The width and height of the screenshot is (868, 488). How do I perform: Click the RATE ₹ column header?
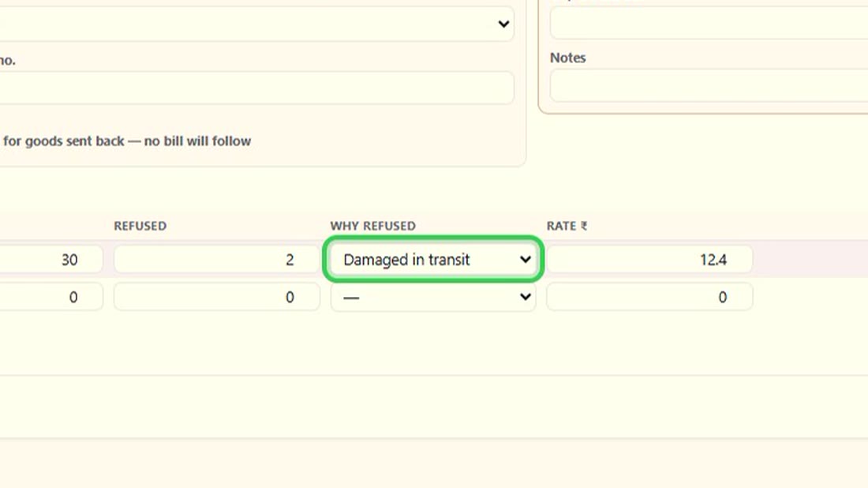tap(567, 226)
